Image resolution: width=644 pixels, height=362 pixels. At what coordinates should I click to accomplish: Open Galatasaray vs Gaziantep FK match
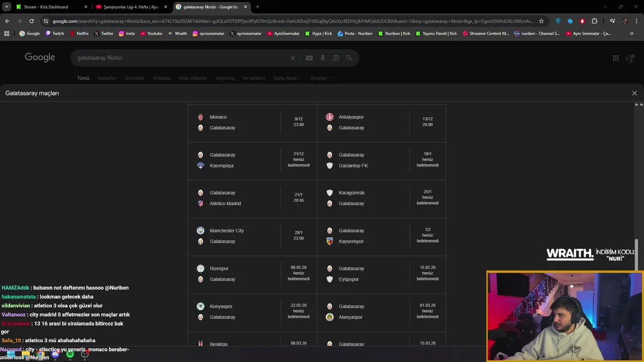coord(381,160)
